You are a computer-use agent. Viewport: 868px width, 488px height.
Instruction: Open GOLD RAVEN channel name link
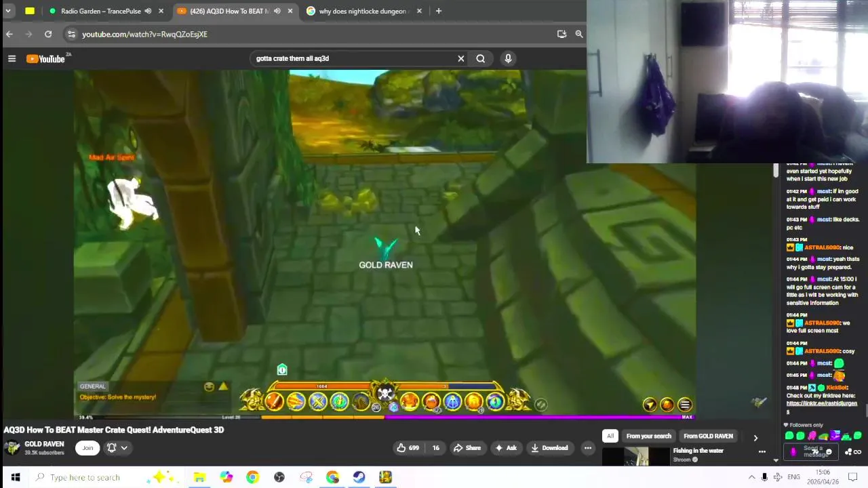pos(44,444)
